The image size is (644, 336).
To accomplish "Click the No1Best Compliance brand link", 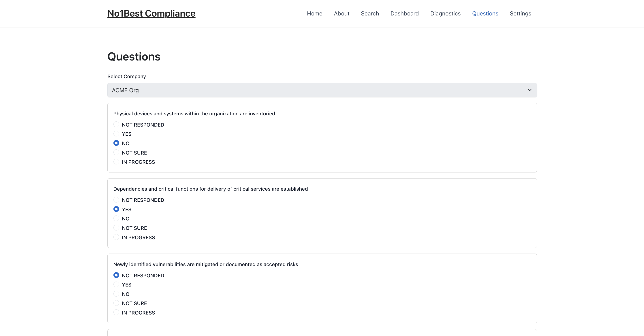I will pos(151,13).
